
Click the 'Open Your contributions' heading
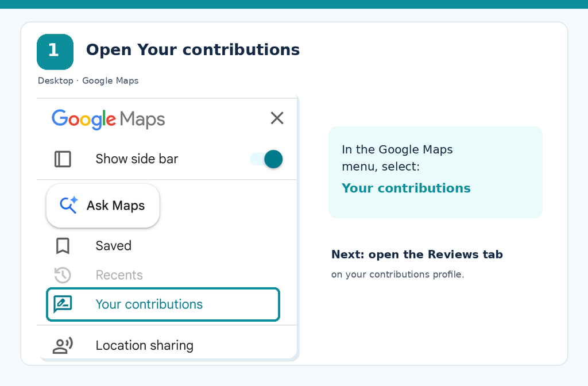click(x=193, y=50)
